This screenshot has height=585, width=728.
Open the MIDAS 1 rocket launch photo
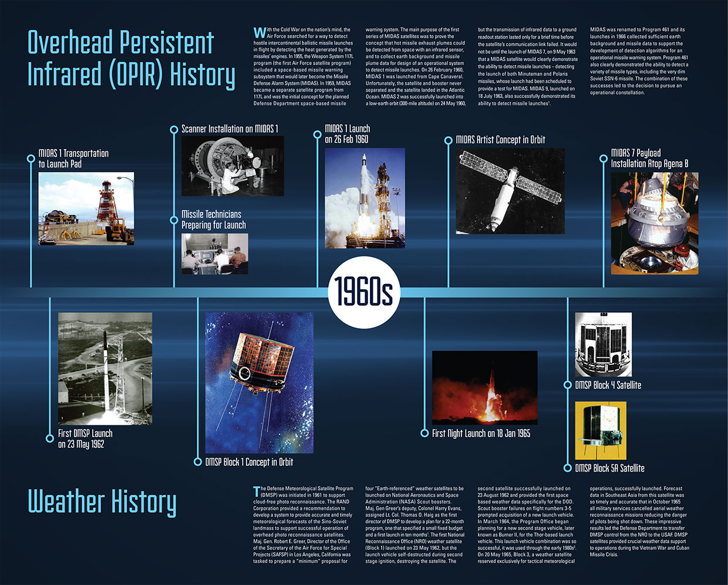point(365,198)
